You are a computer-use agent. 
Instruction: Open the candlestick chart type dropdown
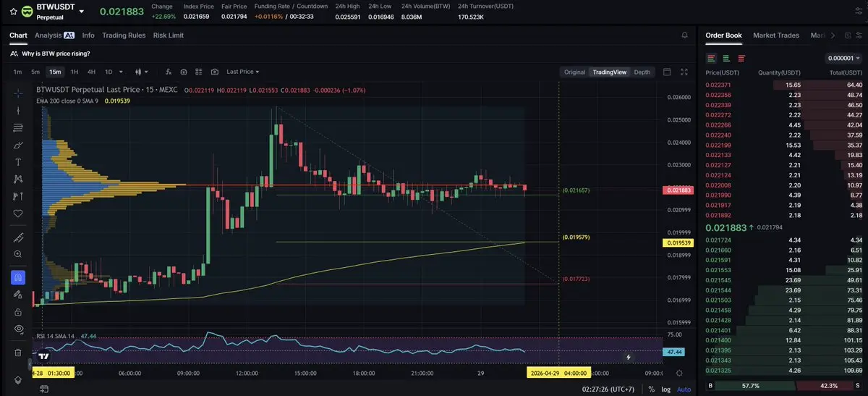coord(141,72)
